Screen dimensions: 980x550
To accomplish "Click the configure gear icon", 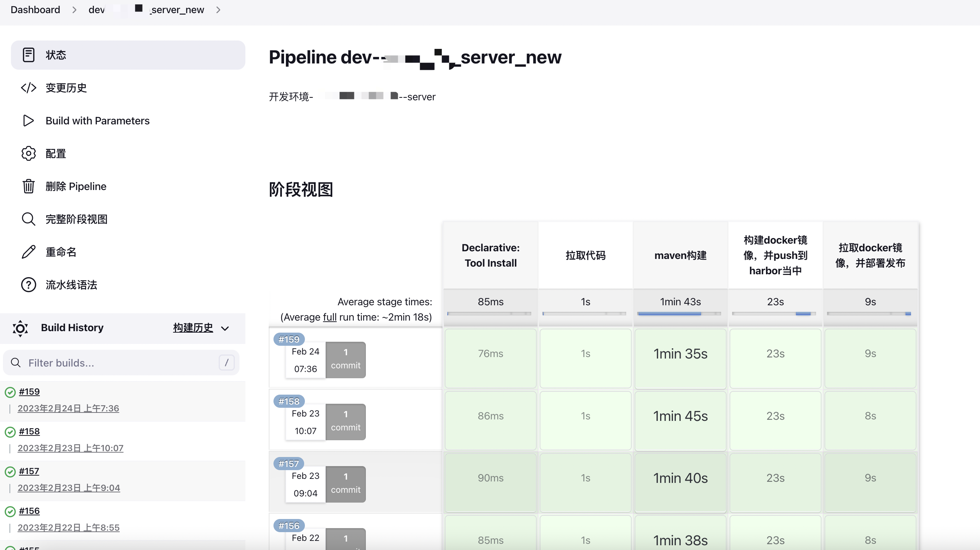I will (x=28, y=154).
